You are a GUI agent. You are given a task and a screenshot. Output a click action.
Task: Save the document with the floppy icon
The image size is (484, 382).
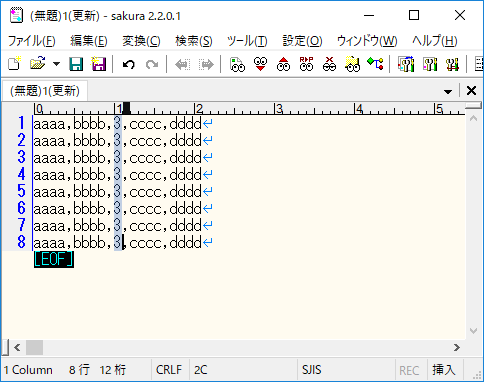pyautogui.click(x=76, y=64)
